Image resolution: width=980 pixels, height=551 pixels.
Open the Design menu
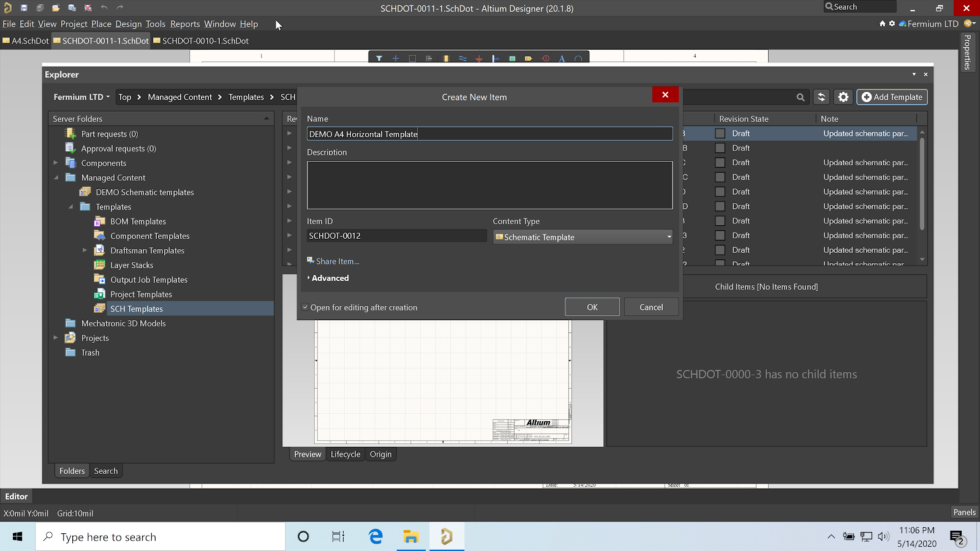point(129,24)
